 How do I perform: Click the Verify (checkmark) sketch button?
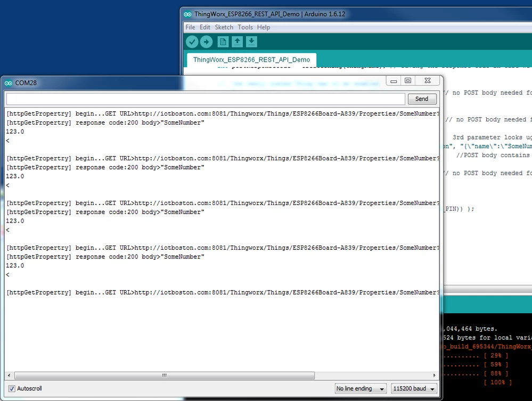coord(192,42)
